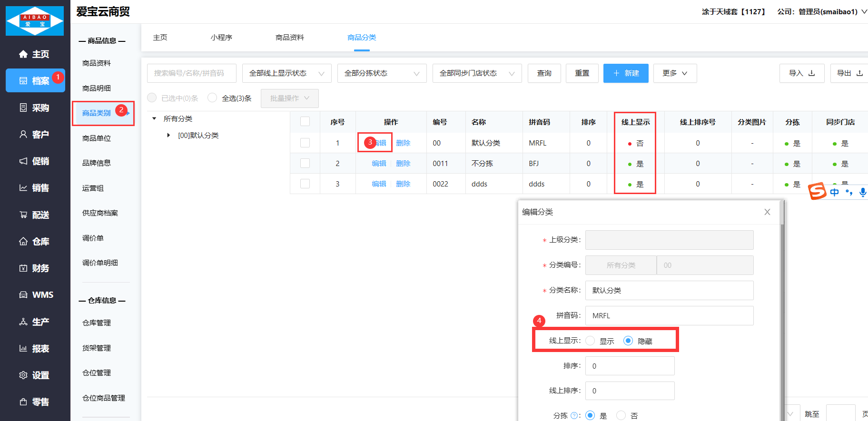This screenshot has height=421, width=868.
Task: Open the 生产 production icon
Action: 23,322
